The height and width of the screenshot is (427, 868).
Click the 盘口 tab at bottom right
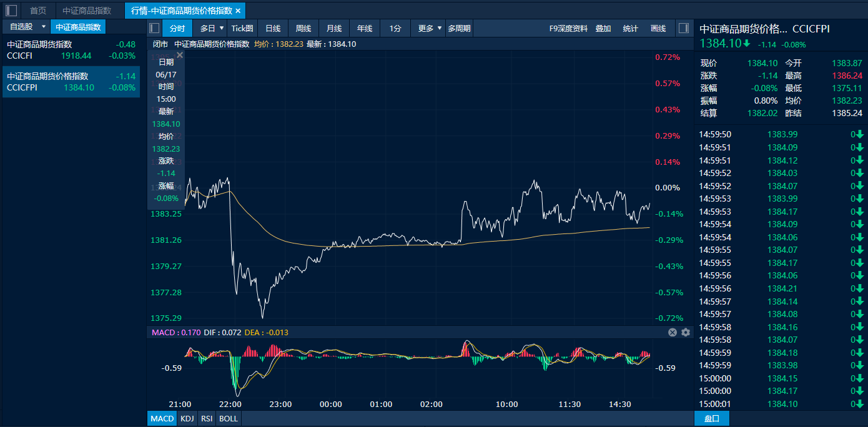[x=712, y=418]
